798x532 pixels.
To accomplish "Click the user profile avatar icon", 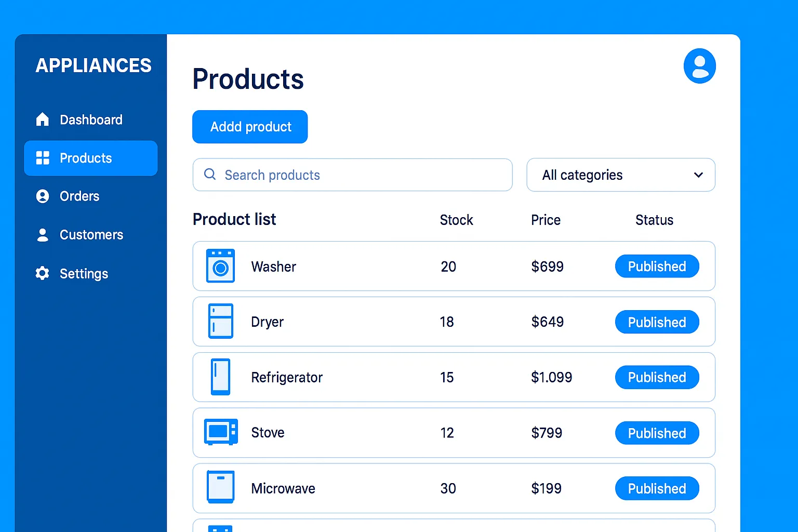I will coord(699,66).
